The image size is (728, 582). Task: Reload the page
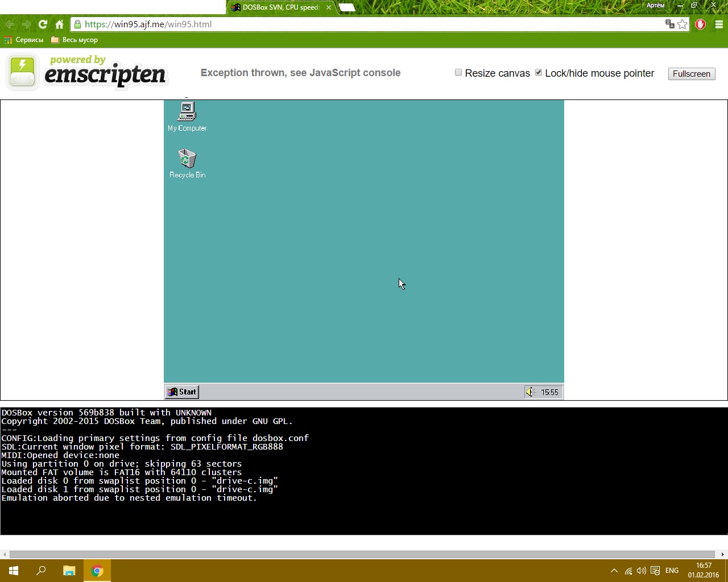coord(43,24)
